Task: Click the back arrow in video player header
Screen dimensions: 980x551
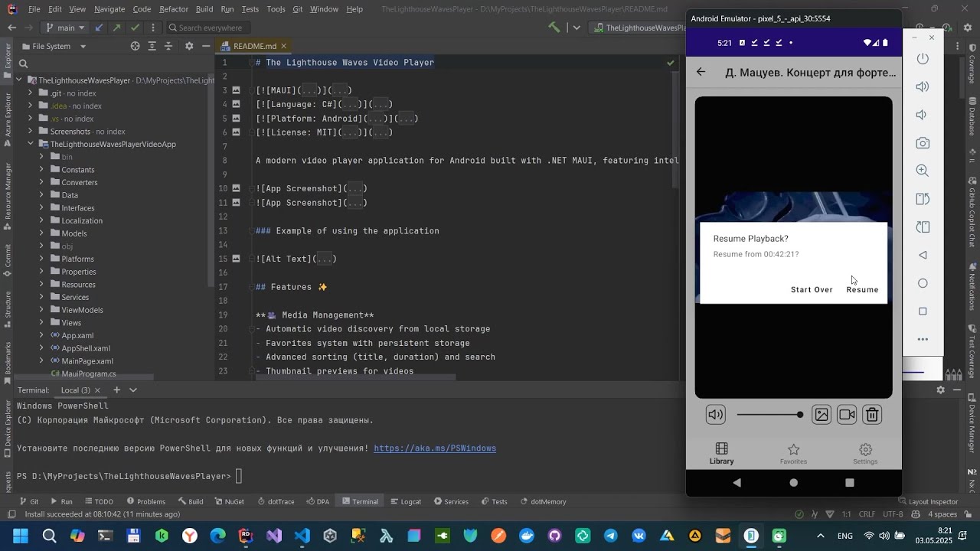Action: (x=701, y=72)
